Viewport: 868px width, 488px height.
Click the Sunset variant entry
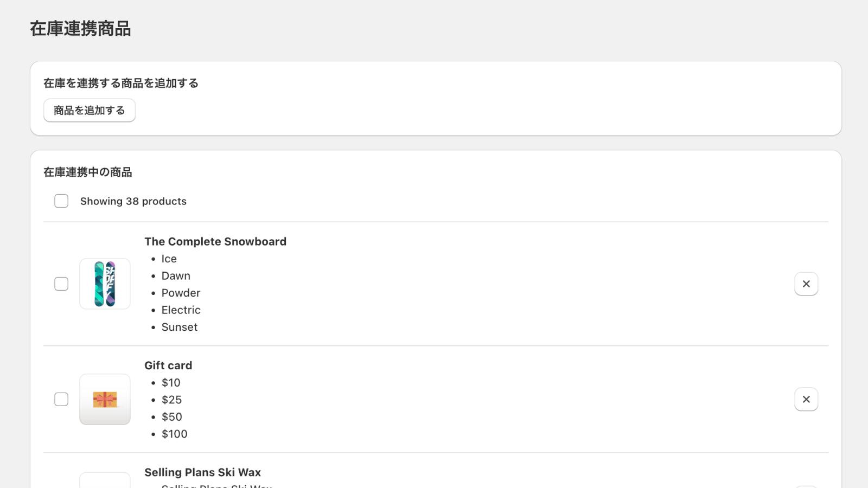pos(179,327)
